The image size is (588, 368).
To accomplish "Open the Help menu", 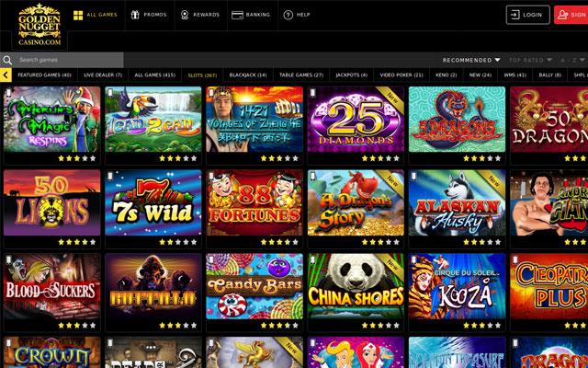I will coord(297,15).
